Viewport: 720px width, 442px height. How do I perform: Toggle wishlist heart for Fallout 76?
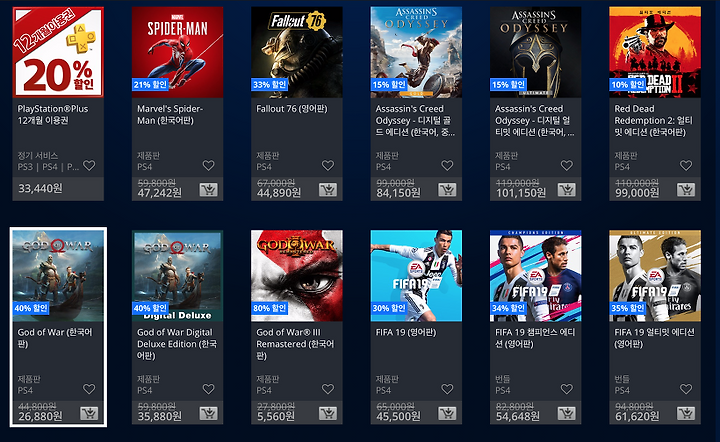click(328, 165)
